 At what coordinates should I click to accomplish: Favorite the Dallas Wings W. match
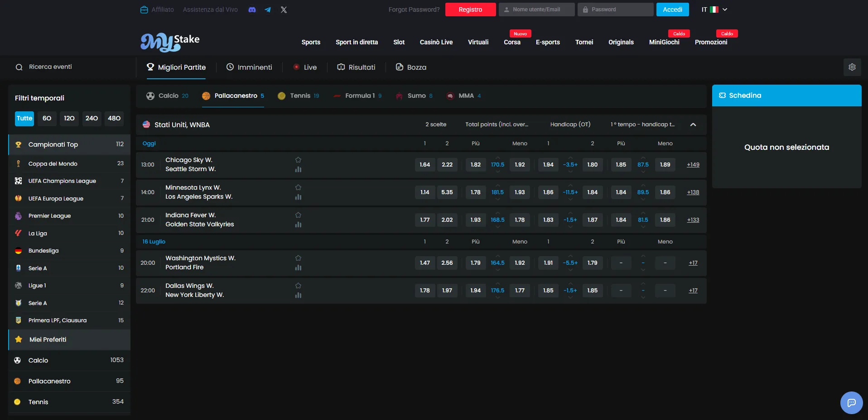click(x=298, y=286)
